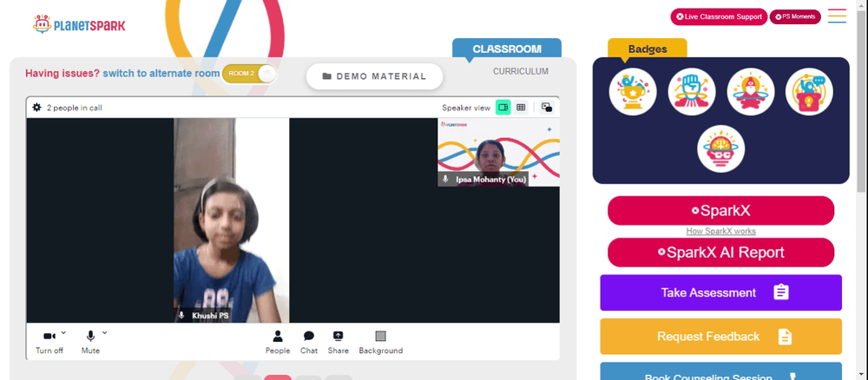Open call settings gear icon
The width and height of the screenshot is (868, 380).
(37, 108)
